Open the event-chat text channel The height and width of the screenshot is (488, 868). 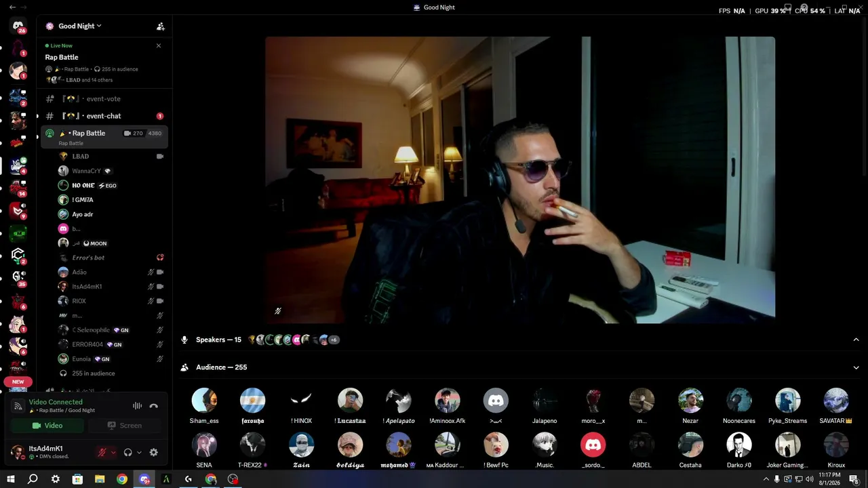click(x=102, y=116)
